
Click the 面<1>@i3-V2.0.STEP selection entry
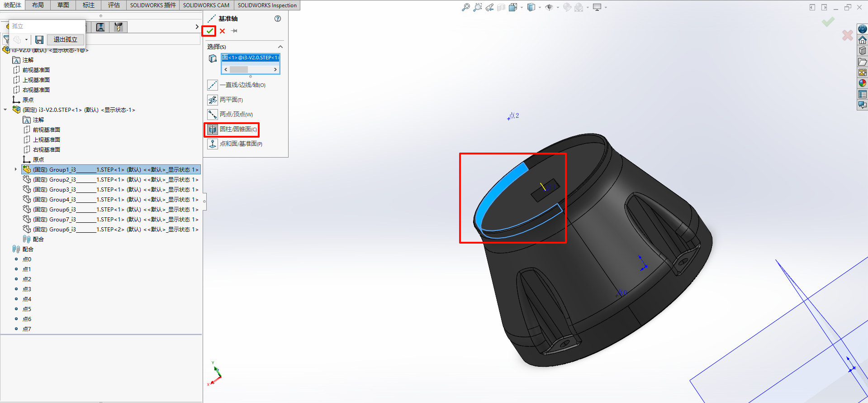pyautogui.click(x=251, y=58)
